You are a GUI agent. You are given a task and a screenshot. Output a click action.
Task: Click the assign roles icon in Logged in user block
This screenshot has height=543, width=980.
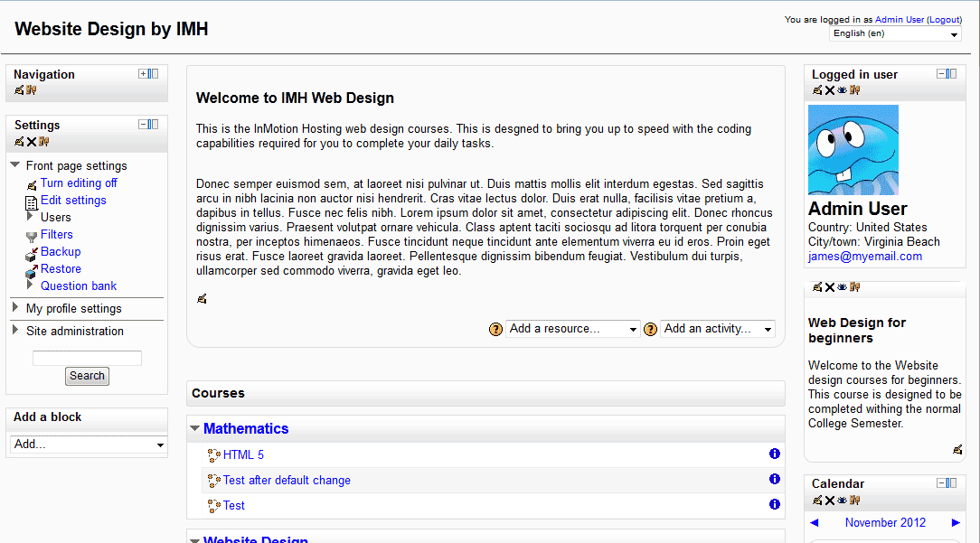tap(854, 90)
